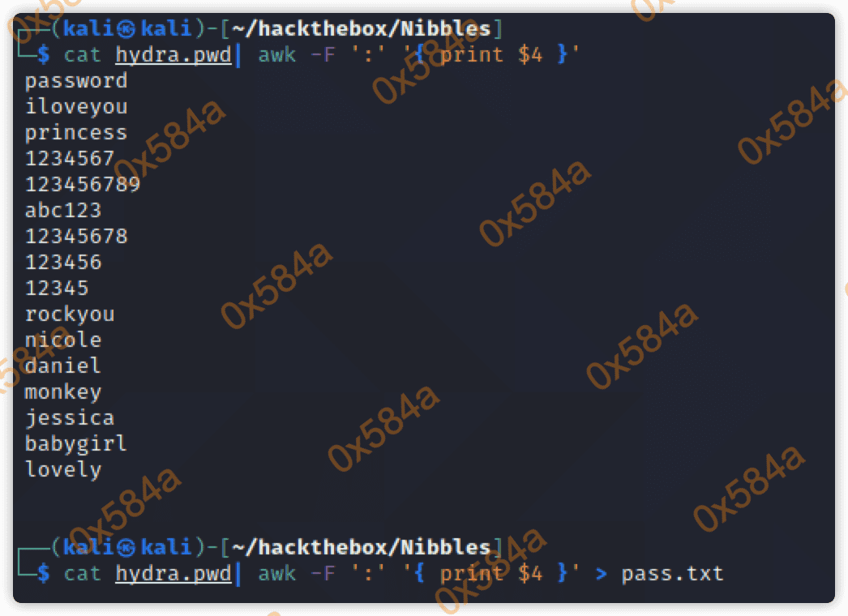Click the output line 'babygirl'

click(76, 444)
